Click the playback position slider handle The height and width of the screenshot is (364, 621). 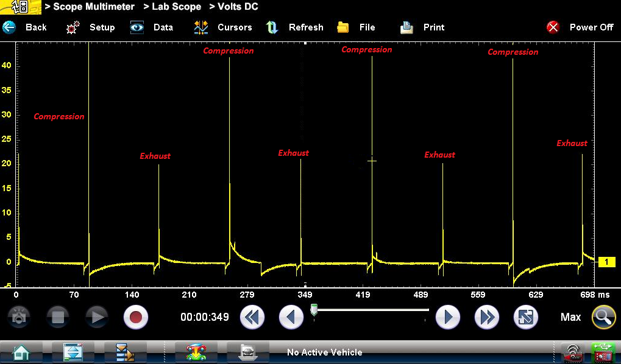pyautogui.click(x=314, y=310)
